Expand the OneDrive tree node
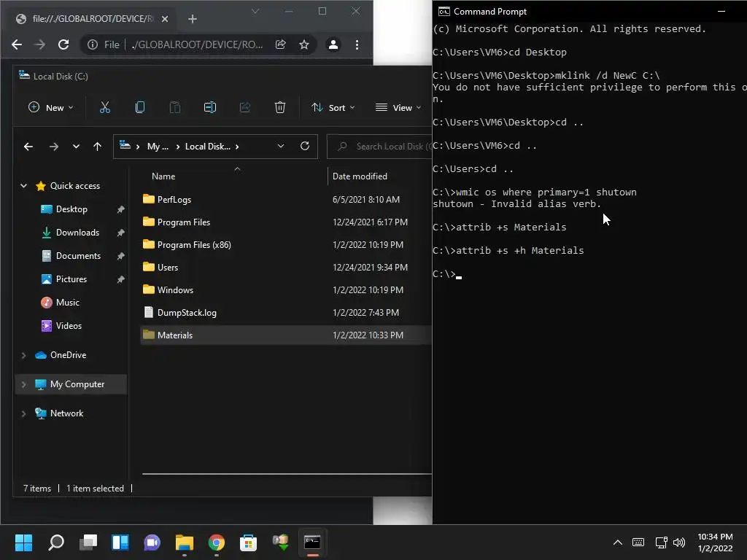 pos(23,355)
